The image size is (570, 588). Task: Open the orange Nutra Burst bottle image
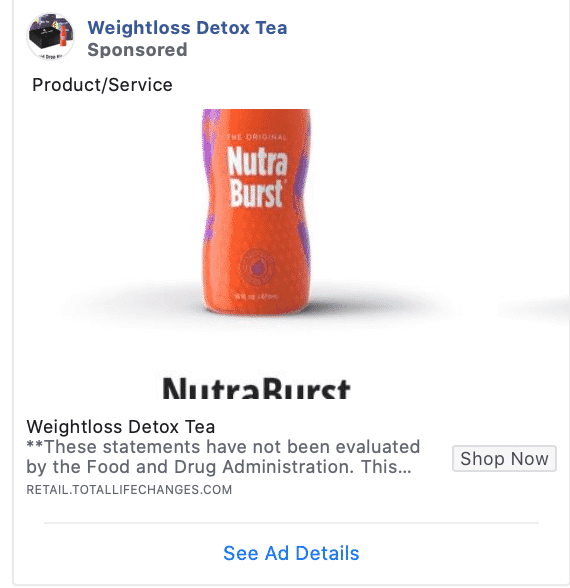[256, 212]
